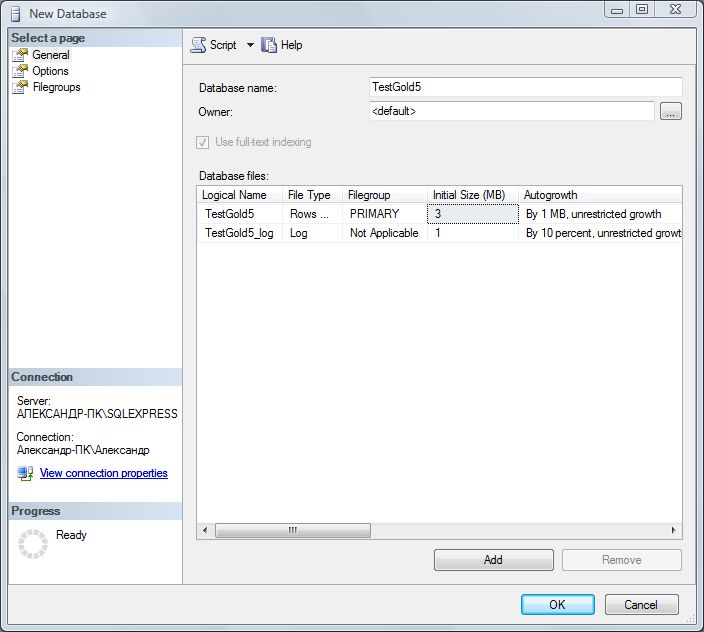
Task: Browse for owner with ellipsis button
Action: pos(671,112)
